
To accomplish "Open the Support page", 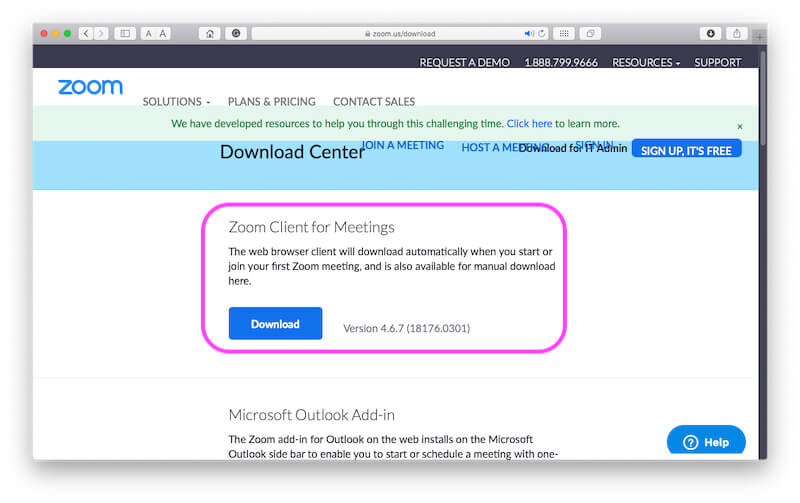I will tap(717, 62).
